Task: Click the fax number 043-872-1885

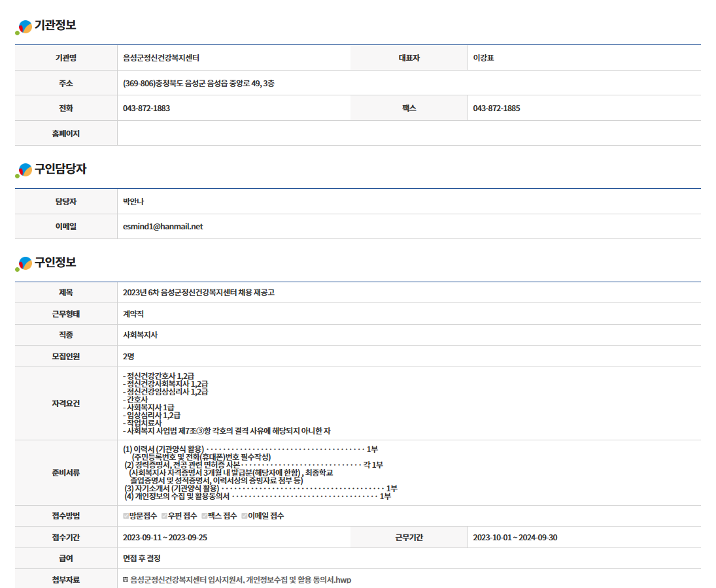Action: tap(496, 108)
